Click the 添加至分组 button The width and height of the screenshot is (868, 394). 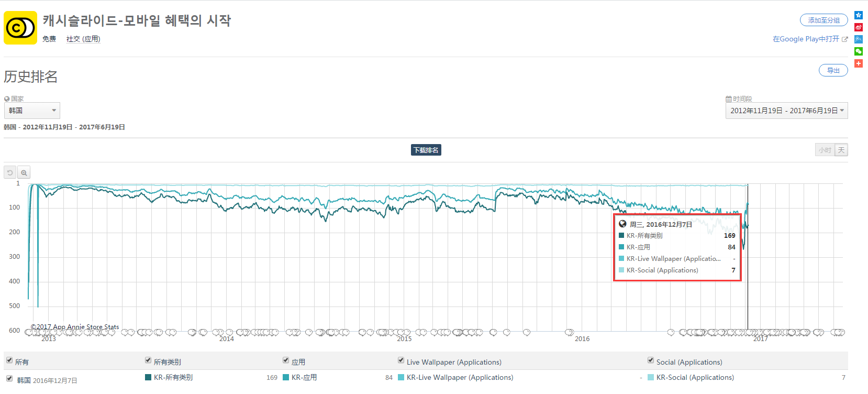click(x=824, y=20)
